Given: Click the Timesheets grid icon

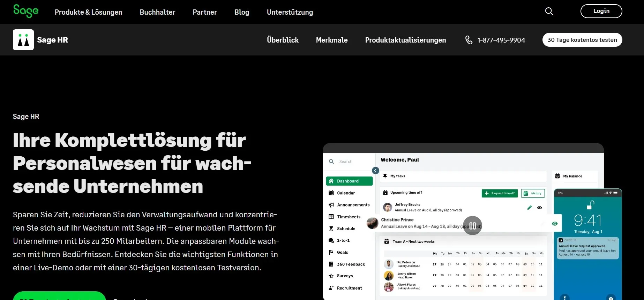Looking at the screenshot, I should pyautogui.click(x=331, y=217).
